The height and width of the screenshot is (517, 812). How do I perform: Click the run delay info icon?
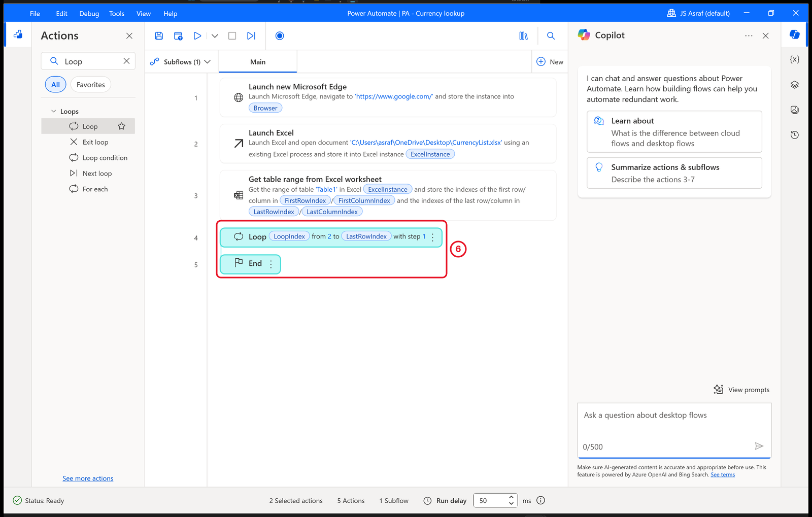pyautogui.click(x=541, y=501)
